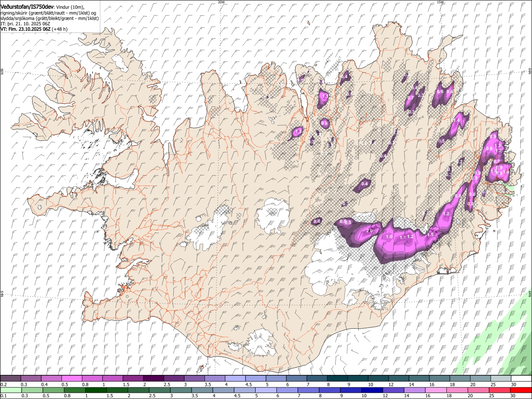Click the 1.5 snowfall value in the southeast band
Viewport: 532px width, 399px height.
tap(430, 234)
